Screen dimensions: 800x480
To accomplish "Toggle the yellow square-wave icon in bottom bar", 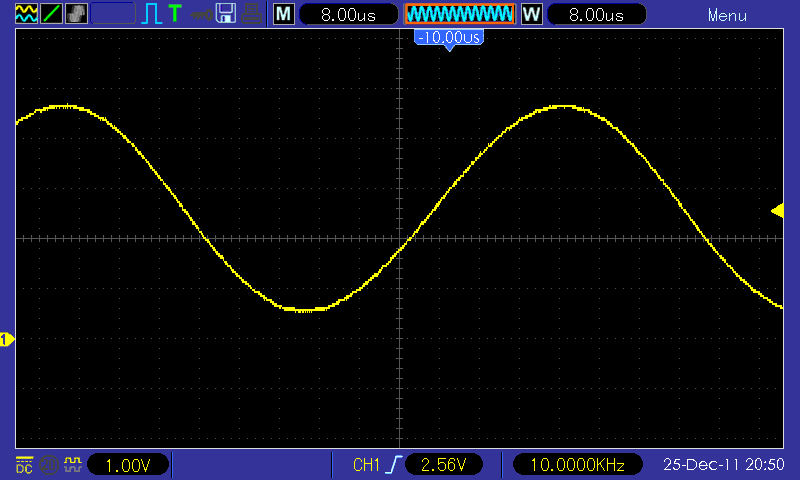I will point(72,464).
